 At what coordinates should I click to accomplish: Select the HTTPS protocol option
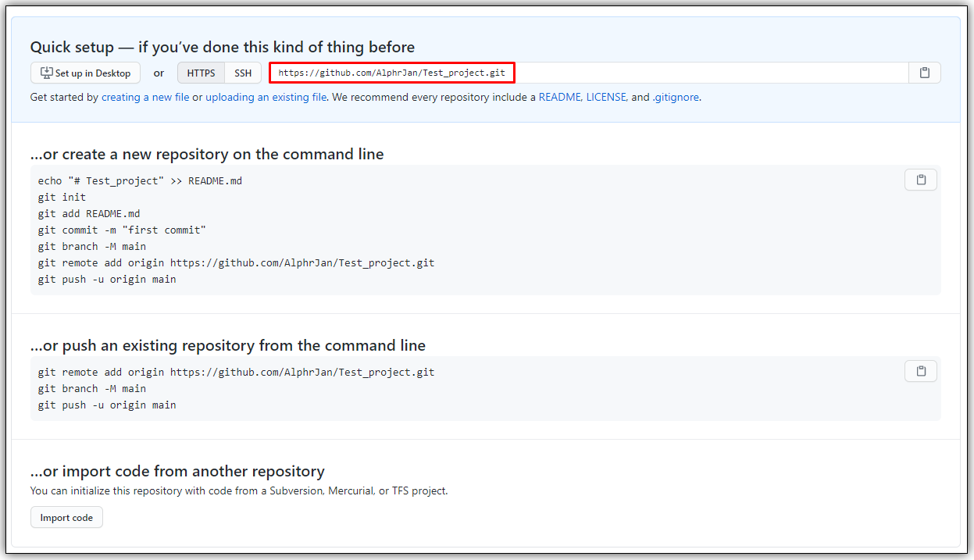pyautogui.click(x=201, y=73)
